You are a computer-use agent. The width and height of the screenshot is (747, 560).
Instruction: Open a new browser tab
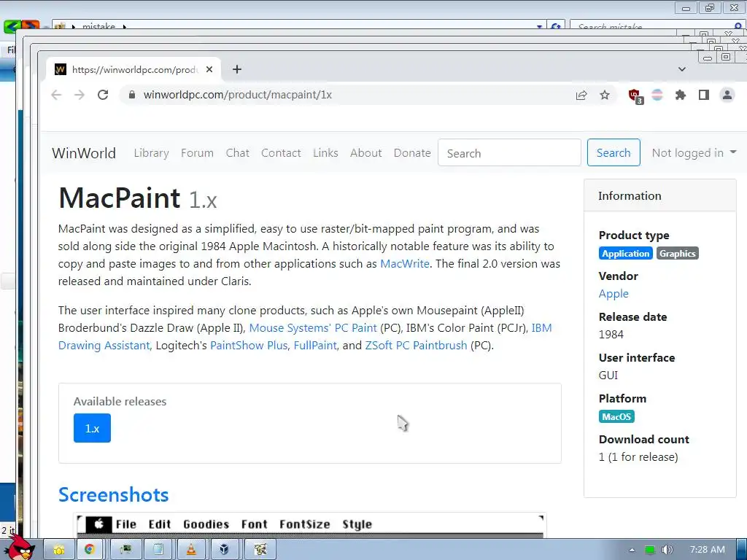pyautogui.click(x=237, y=69)
